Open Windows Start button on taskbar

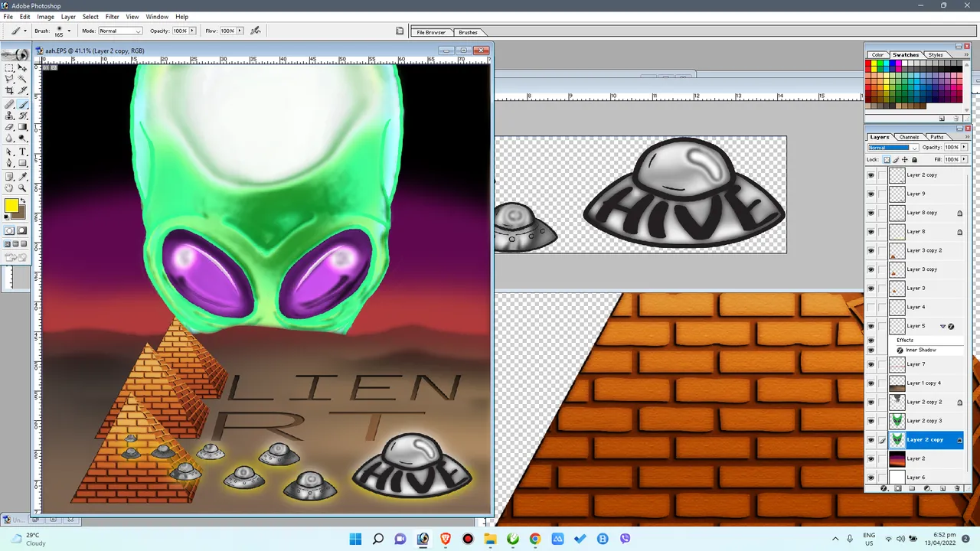click(355, 539)
